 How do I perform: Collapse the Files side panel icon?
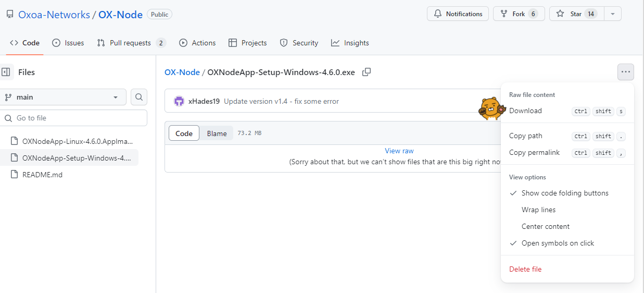[x=6, y=72]
